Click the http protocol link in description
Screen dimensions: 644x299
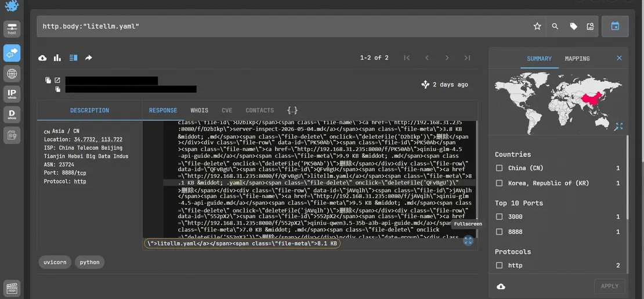tap(80, 181)
